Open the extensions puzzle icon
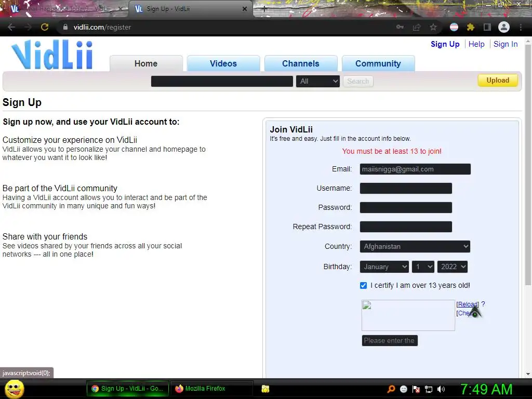 (471, 27)
